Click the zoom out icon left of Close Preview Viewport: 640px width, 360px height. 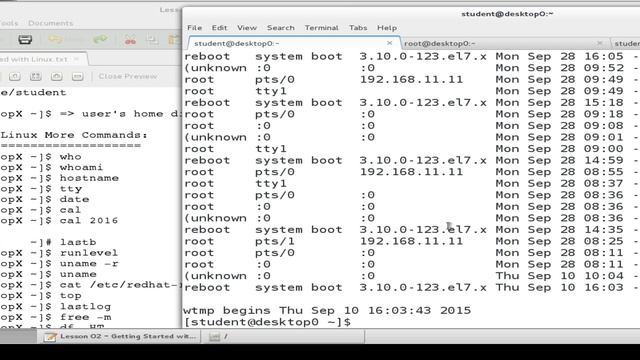click(x=78, y=76)
